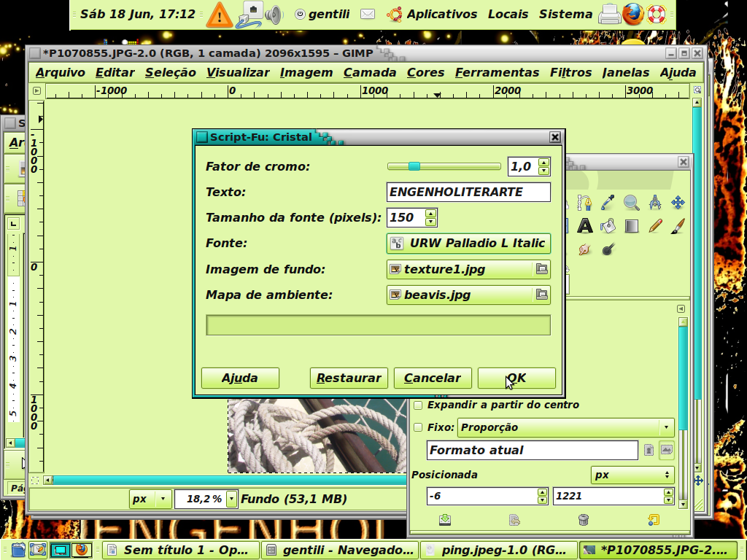Image resolution: width=747 pixels, height=560 pixels.
Task: Select the Paths tool in toolbox
Action: (584, 203)
